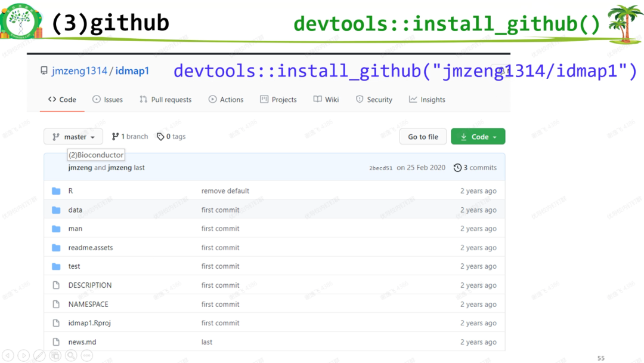Viewport: 644px width, 363px height.
Task: Click the branch icon in master button
Action: 56,137
